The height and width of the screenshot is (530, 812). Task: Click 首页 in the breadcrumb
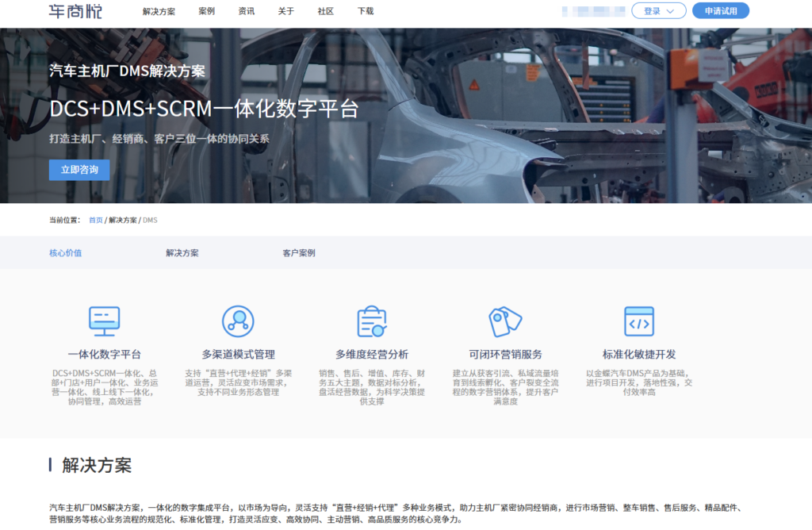96,220
